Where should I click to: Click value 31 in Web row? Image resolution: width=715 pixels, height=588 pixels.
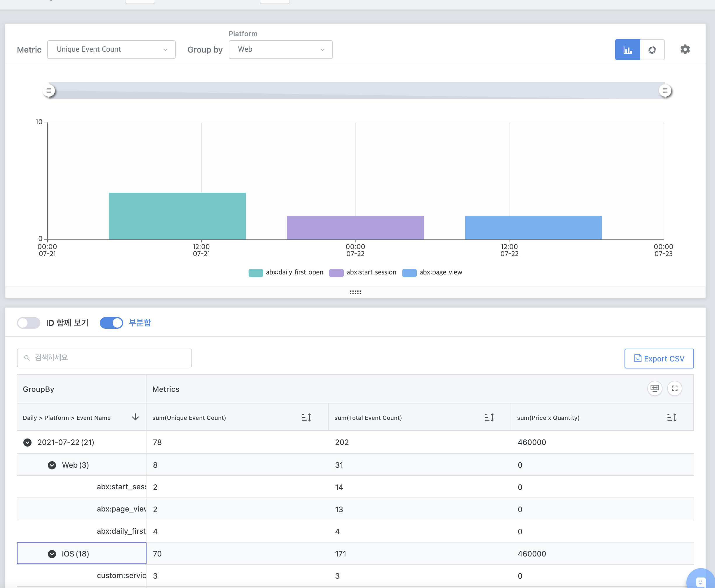[339, 465]
